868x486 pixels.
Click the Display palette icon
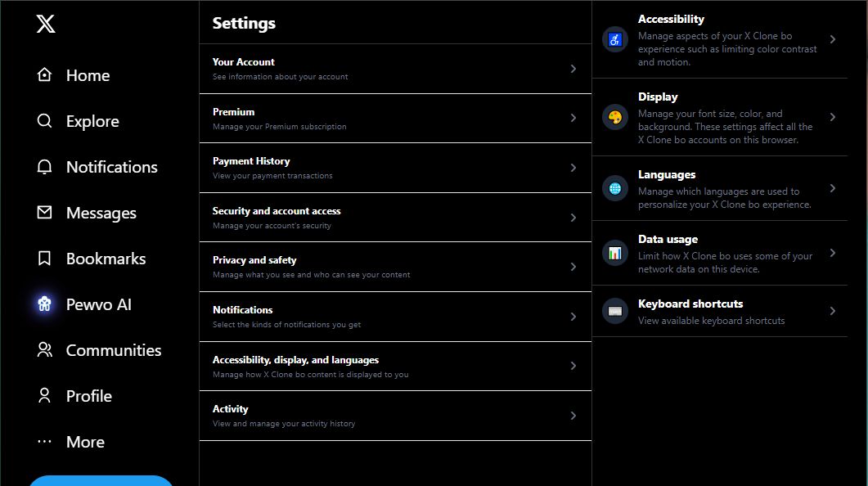(x=615, y=117)
